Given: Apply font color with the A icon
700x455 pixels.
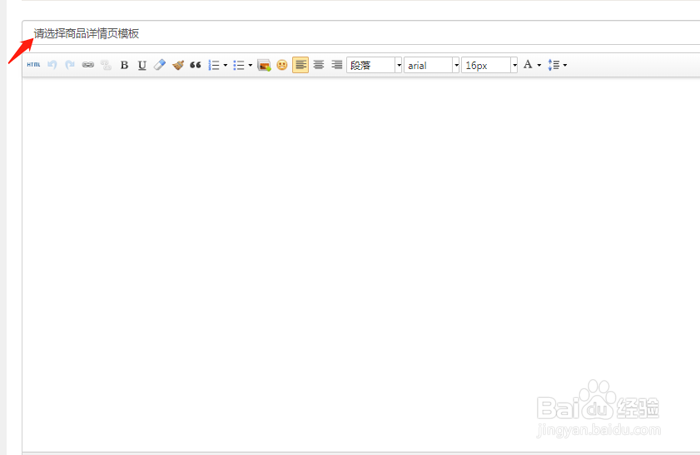Looking at the screenshot, I should (x=528, y=65).
